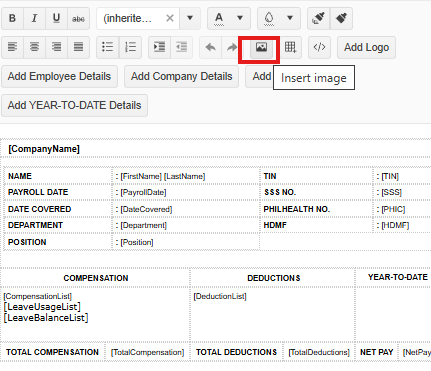Click the HDMF label

[275, 225]
